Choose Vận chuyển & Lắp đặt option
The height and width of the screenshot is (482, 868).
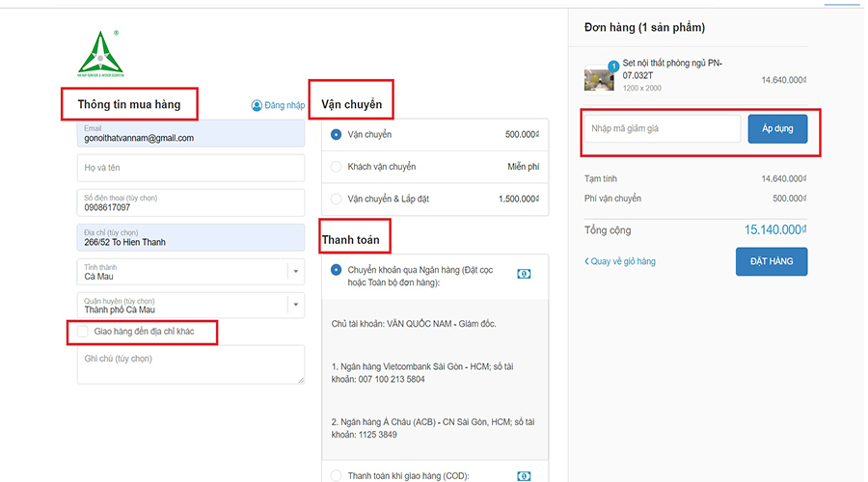336,199
